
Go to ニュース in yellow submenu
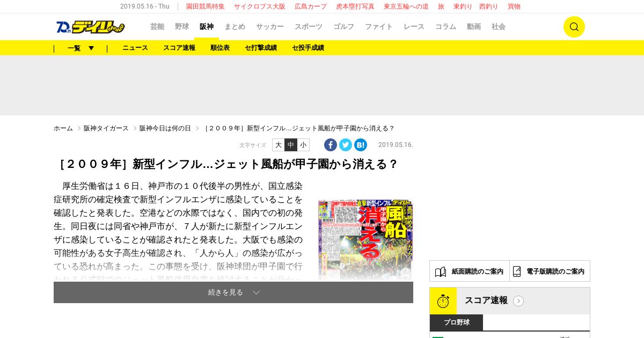135,48
